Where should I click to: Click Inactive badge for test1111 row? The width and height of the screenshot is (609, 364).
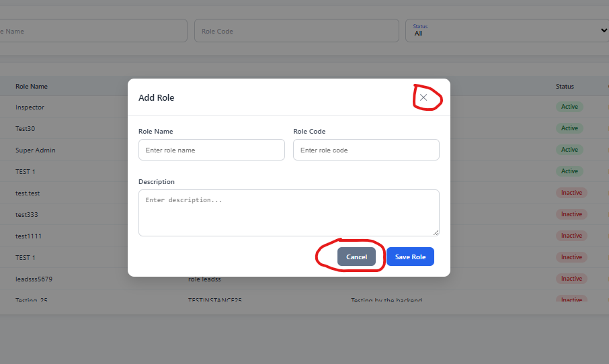coord(571,236)
